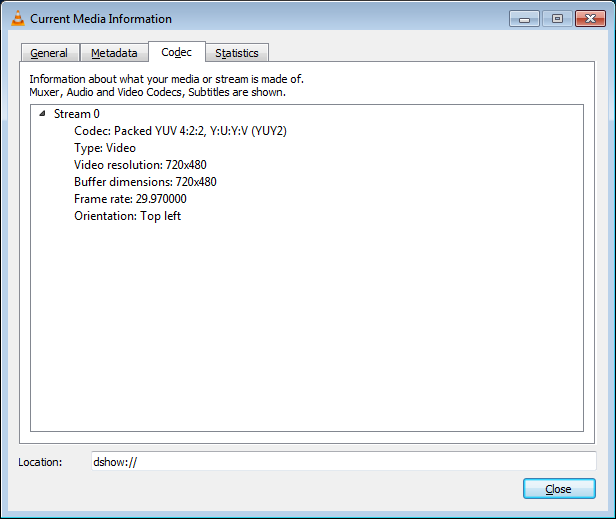Click the Location field showing dshow://
Image resolution: width=616 pixels, height=519 pixels.
(344, 461)
